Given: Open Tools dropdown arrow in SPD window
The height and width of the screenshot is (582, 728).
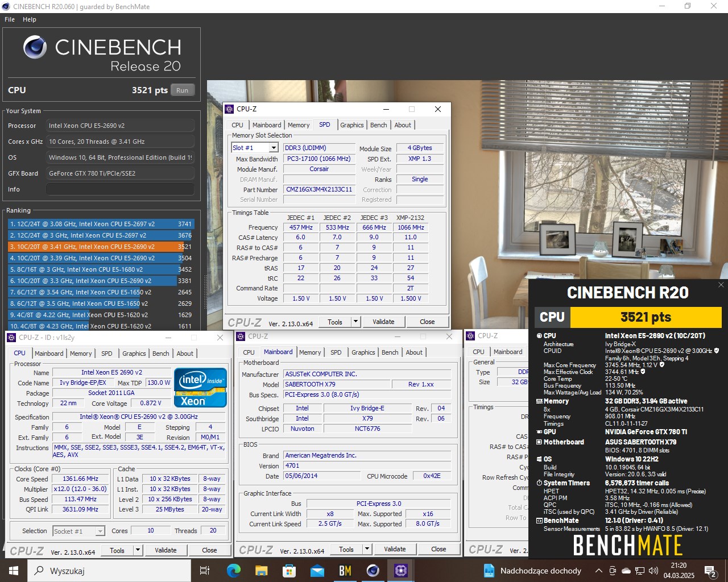Looking at the screenshot, I should [355, 322].
